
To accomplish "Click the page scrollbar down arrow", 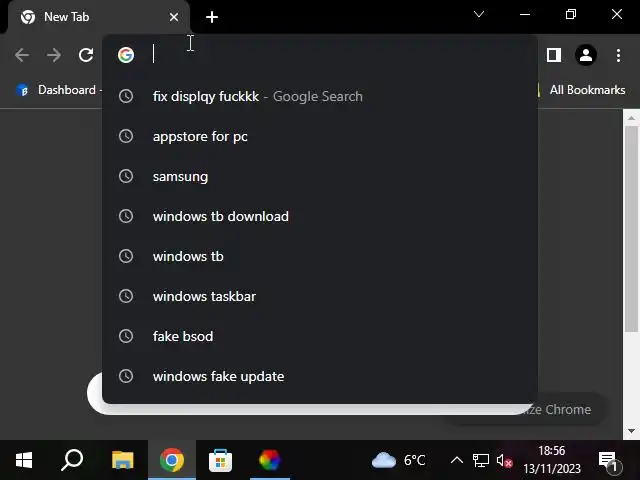I will coord(631,431).
